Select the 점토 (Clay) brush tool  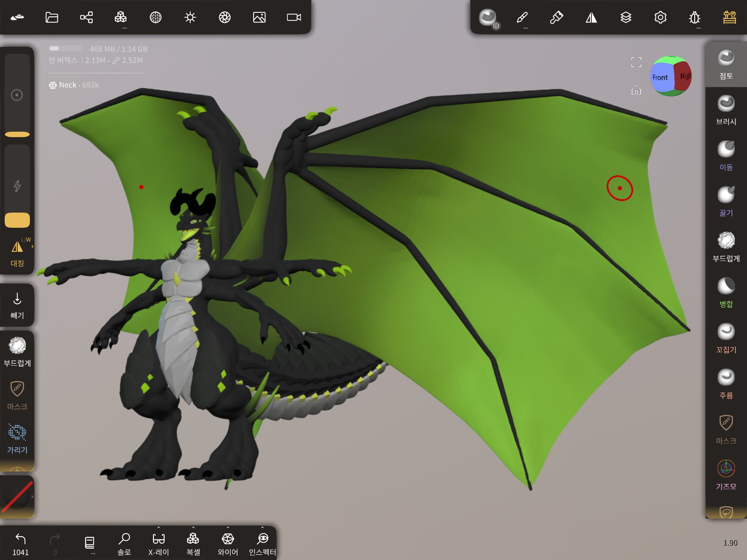[726, 64]
